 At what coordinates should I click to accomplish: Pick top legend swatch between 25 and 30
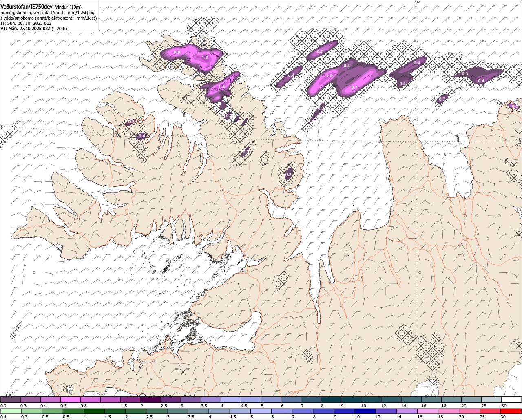492,400
